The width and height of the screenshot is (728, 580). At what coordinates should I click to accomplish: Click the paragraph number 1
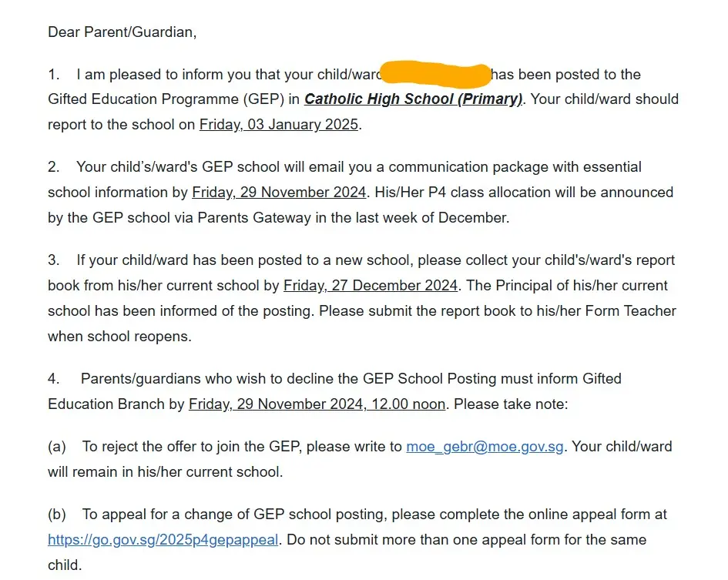pos(53,75)
